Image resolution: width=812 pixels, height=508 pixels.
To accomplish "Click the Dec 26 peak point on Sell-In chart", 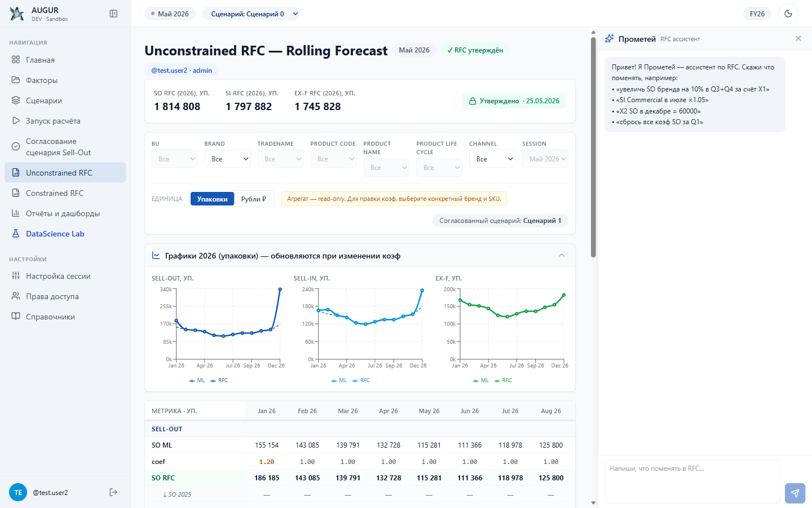I will tap(422, 290).
